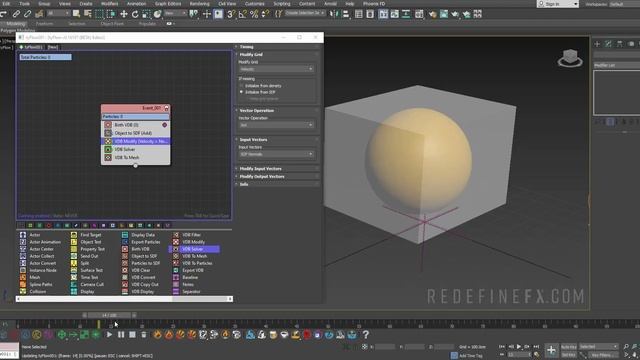Open the Phoenix FD menu

(374, 4)
